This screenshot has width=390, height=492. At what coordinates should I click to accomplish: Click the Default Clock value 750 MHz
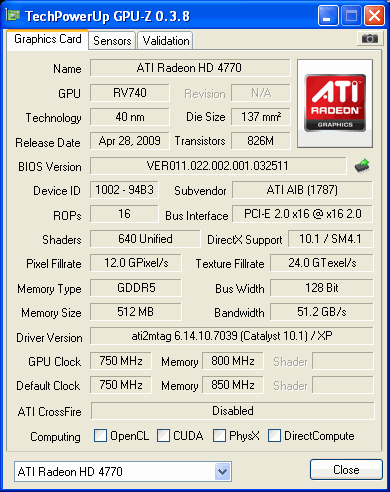121,385
